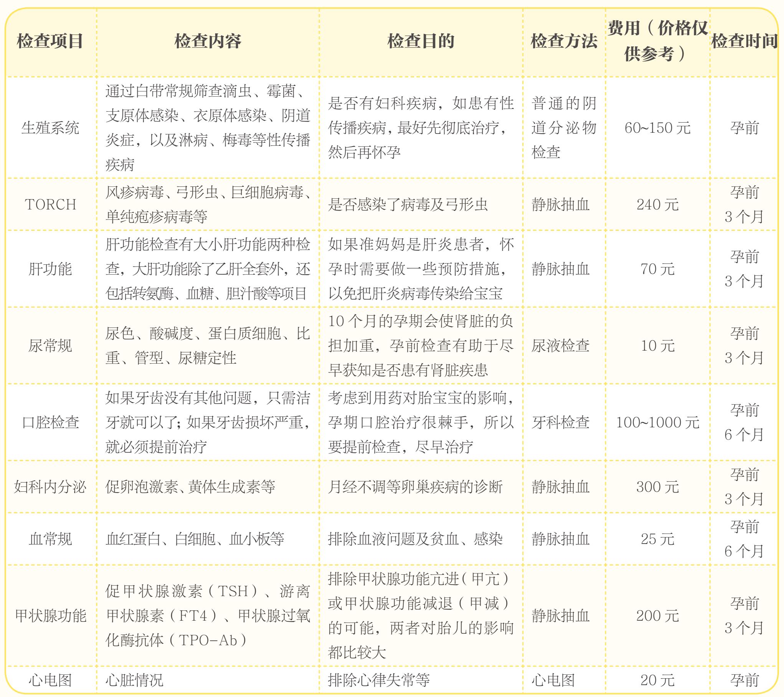Click the 心脏情况 content cell
The image size is (784, 697).
(x=134, y=680)
